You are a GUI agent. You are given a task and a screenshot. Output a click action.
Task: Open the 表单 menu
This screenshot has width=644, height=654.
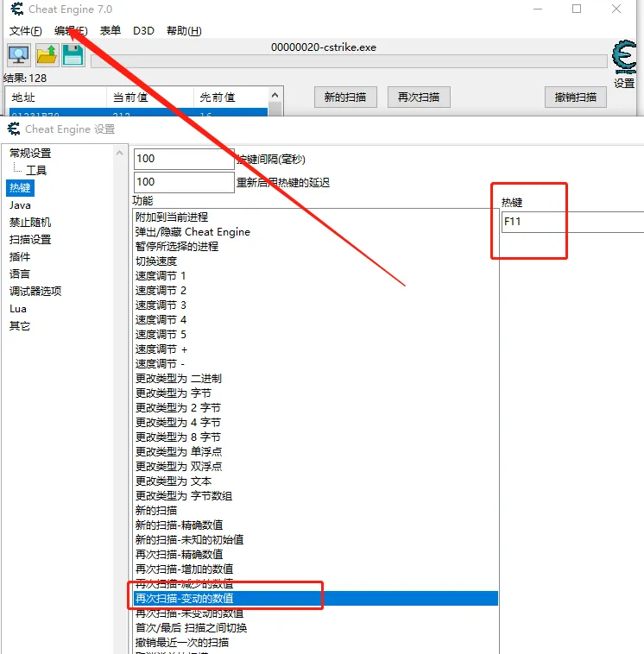(x=110, y=31)
